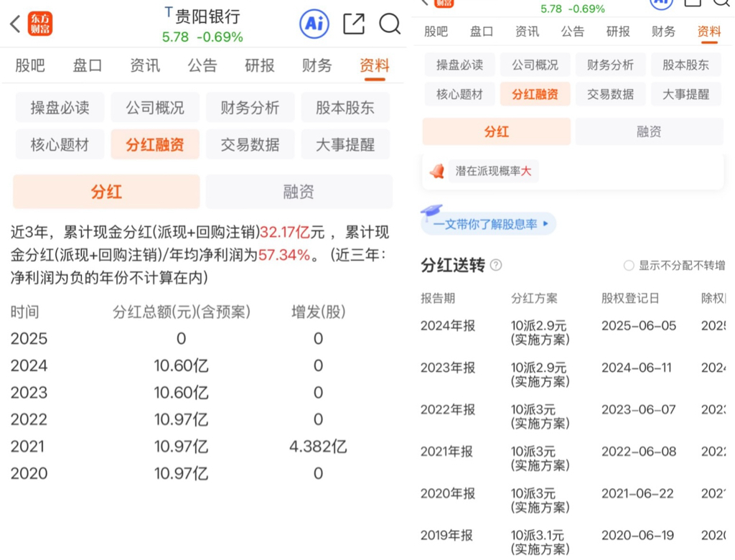The image size is (735, 560).
Task: Open the 分红送转 help question mark
Action: (x=496, y=266)
